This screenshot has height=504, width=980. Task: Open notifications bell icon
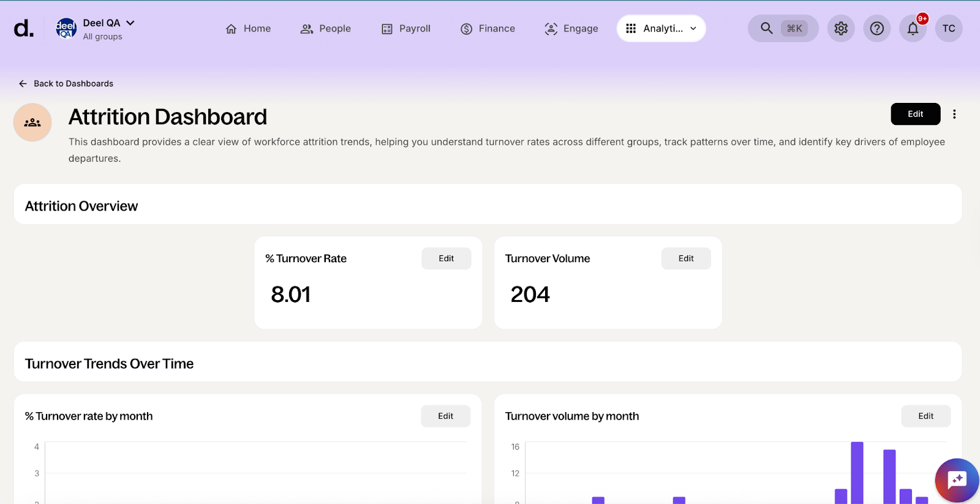coord(913,28)
